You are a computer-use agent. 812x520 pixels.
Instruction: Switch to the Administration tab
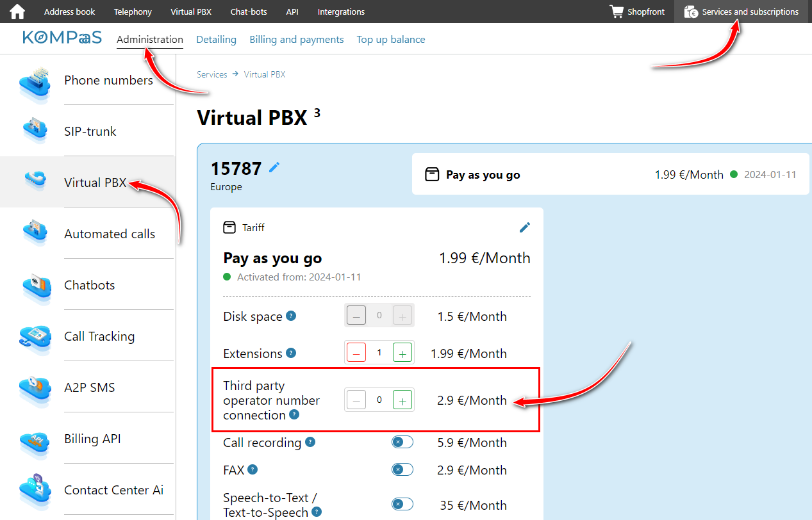[x=150, y=39]
